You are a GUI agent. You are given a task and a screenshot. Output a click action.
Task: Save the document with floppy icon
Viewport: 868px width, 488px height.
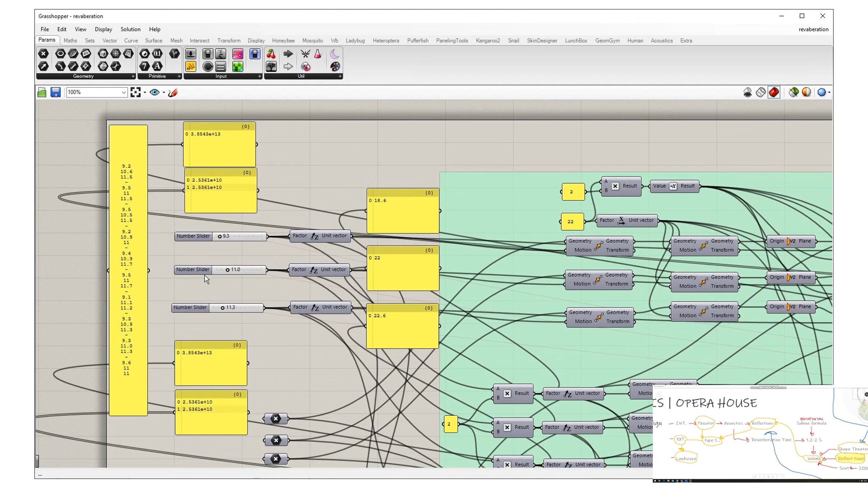click(x=55, y=93)
